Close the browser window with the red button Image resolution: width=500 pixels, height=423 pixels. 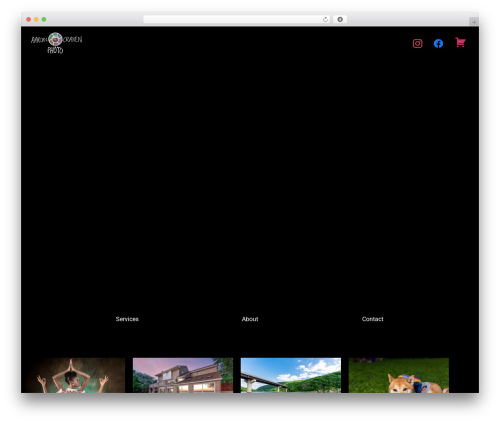[29, 19]
